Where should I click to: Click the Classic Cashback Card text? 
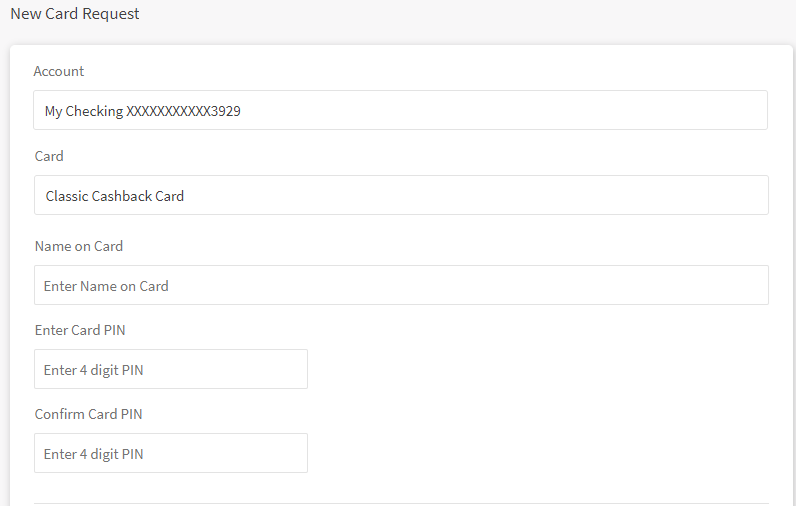click(115, 196)
